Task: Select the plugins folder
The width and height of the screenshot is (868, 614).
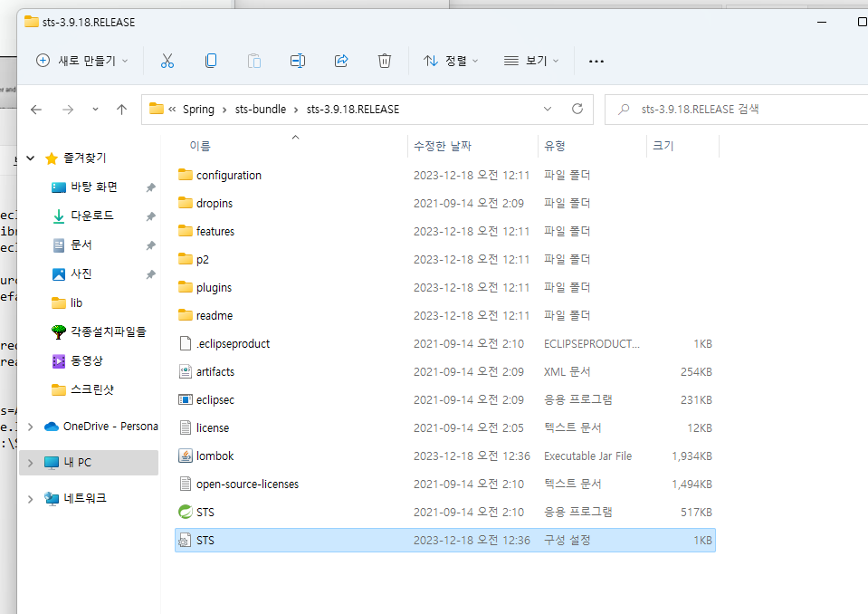Action: [x=445, y=288]
